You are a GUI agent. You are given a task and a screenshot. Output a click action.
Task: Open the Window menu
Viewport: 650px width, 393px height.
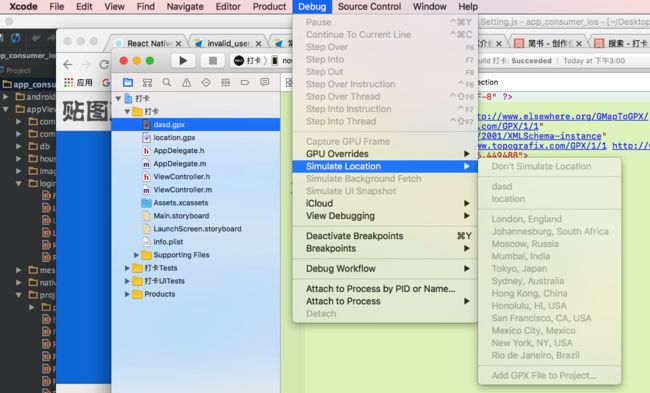[429, 7]
